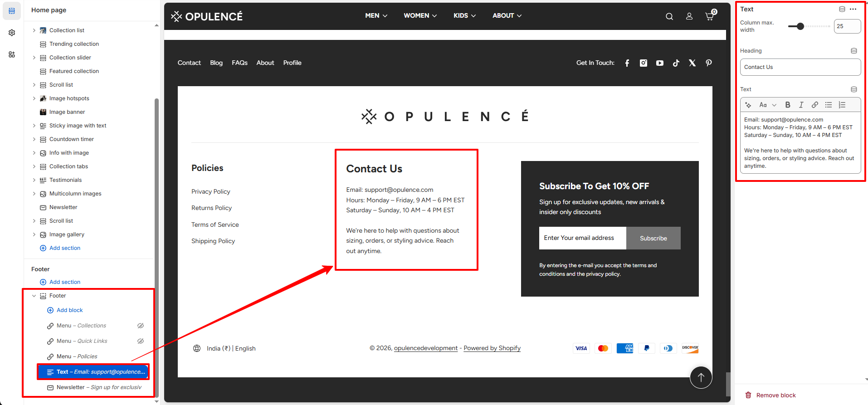
Task: Click the Blog footer menu link
Action: tap(216, 63)
